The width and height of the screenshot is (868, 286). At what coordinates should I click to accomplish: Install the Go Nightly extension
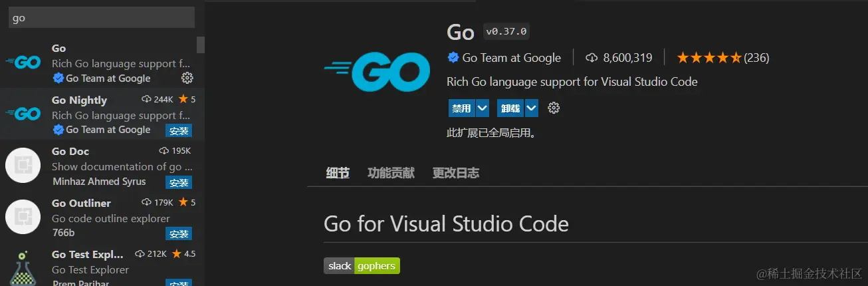179,130
